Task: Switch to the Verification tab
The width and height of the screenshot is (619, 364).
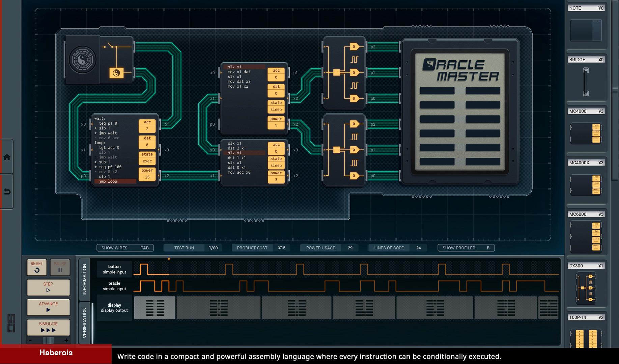Action: pos(84,323)
